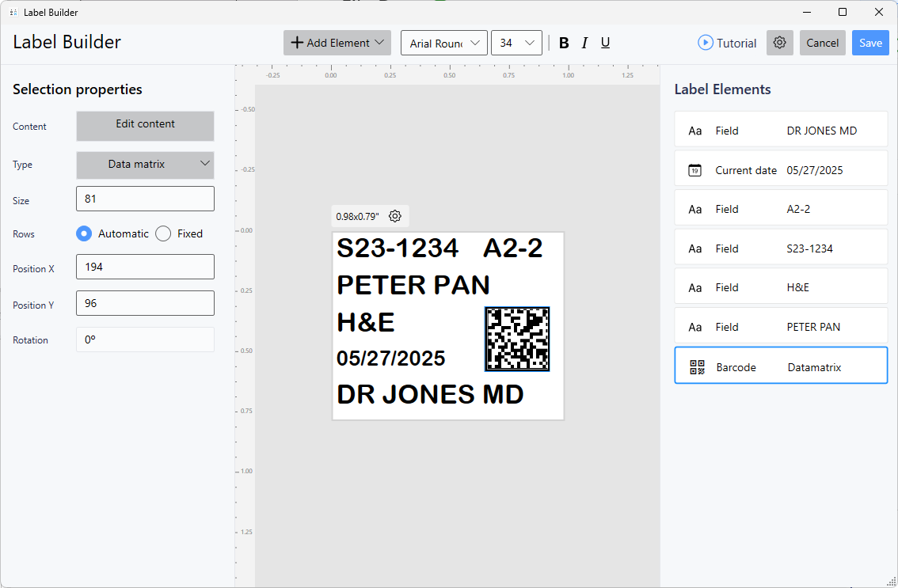The height and width of the screenshot is (588, 898).
Task: Open the Type dropdown showing Data matrix
Action: 145,165
